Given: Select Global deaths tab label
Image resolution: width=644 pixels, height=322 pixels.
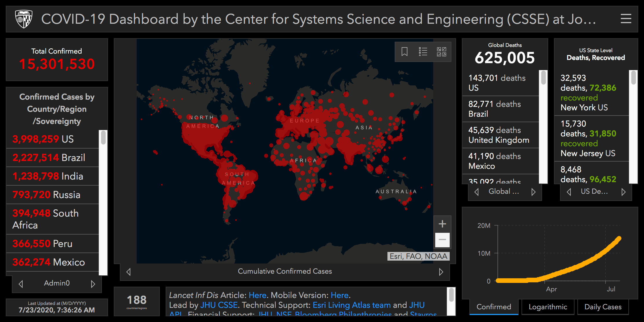Looking at the screenshot, I should [504, 191].
